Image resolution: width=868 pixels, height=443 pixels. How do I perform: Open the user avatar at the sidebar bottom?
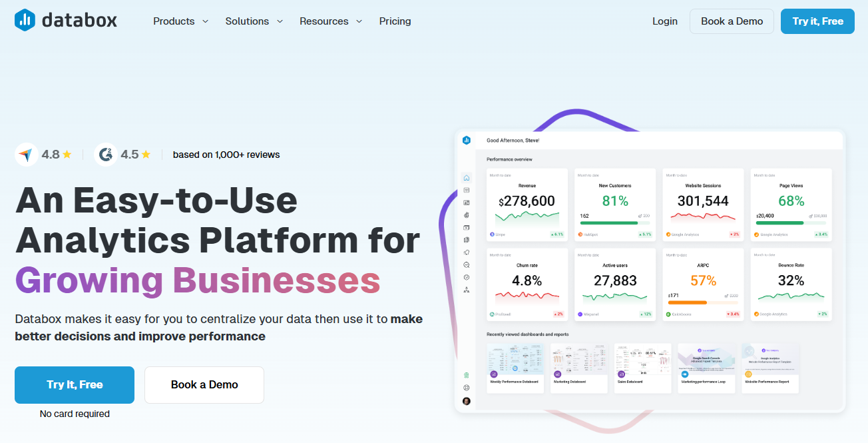[x=467, y=401]
